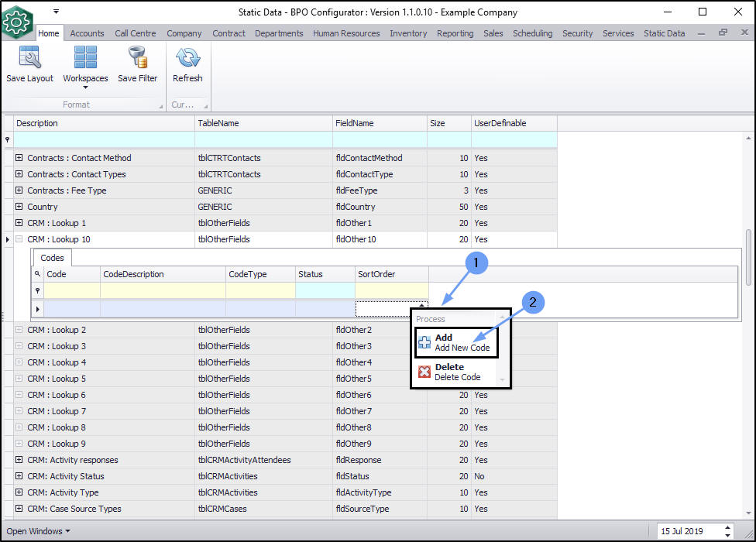The height and width of the screenshot is (542, 756).
Task: Click the Save Filter funnel icon
Action: 137,58
